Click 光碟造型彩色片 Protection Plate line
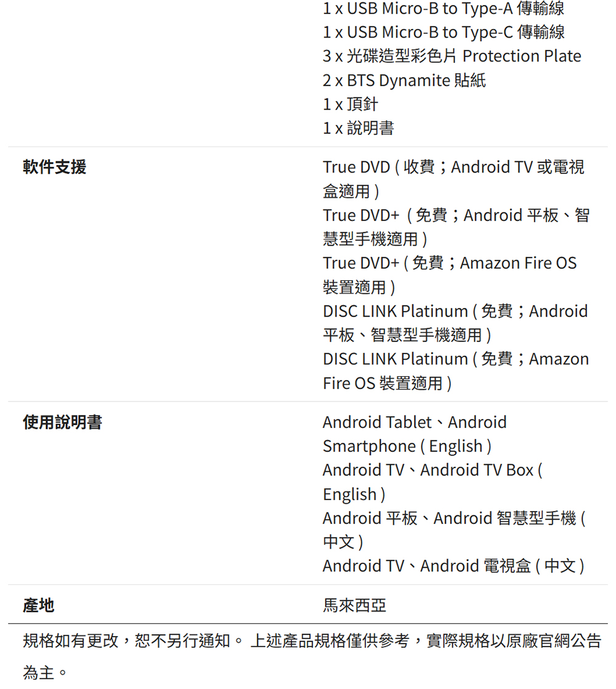 (452, 56)
